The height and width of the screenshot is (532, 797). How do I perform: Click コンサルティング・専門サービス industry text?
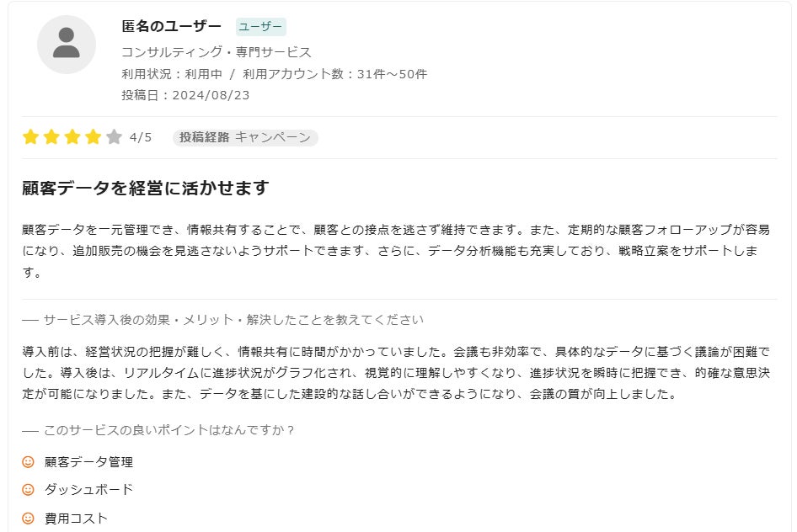click(217, 52)
